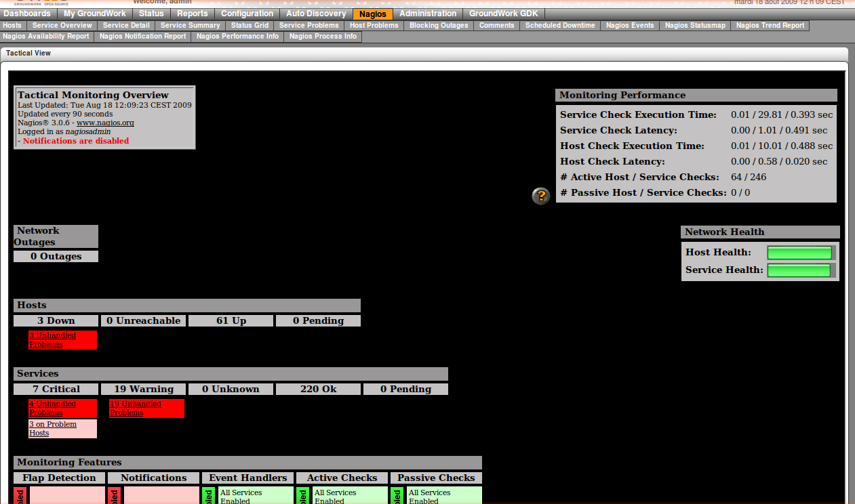Open Nagios Statusmap from the submenu
855x504 pixels.
695,26
